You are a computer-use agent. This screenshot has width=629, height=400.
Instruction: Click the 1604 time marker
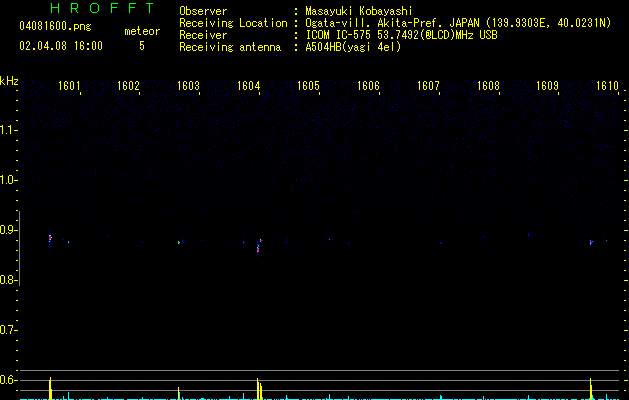pyautogui.click(x=248, y=86)
